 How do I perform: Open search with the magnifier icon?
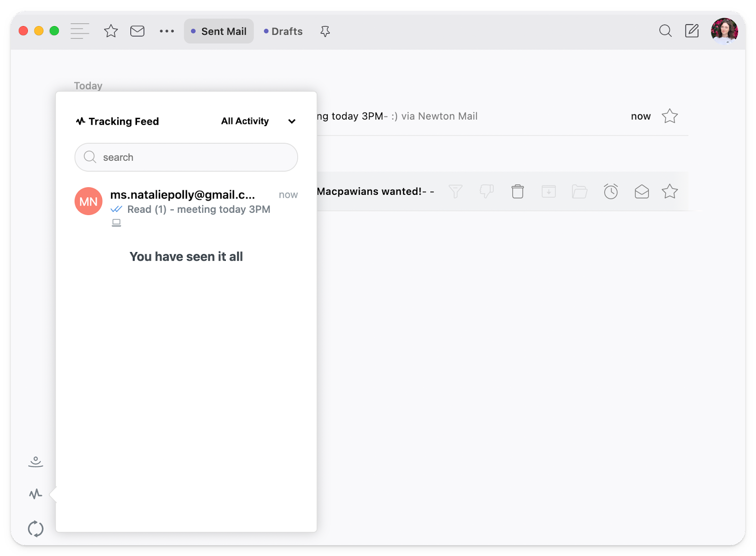tap(665, 31)
